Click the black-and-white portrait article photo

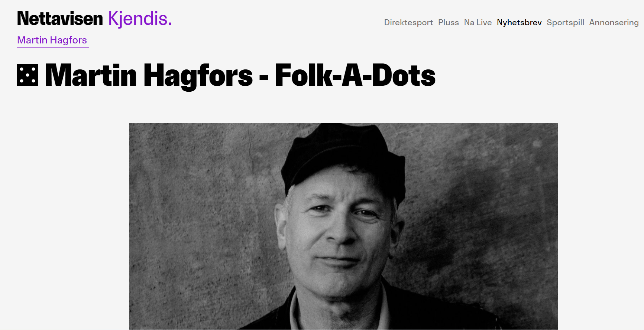(x=344, y=226)
